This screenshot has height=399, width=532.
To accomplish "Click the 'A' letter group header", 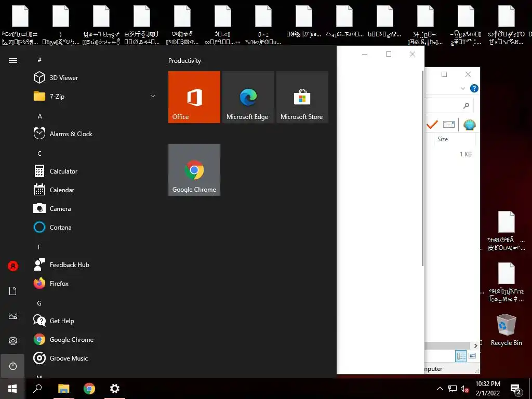I will click(39, 116).
